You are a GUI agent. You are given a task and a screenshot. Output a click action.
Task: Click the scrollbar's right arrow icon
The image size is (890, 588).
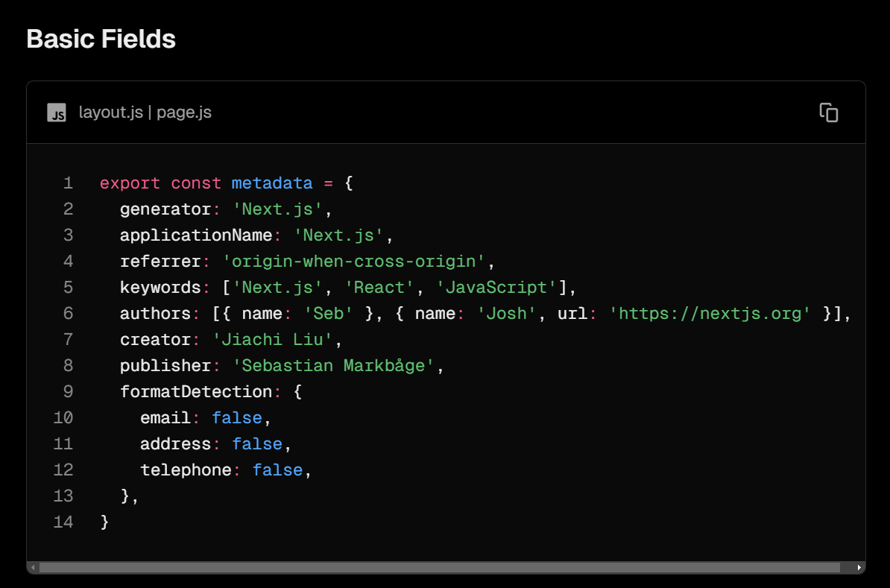[858, 568]
